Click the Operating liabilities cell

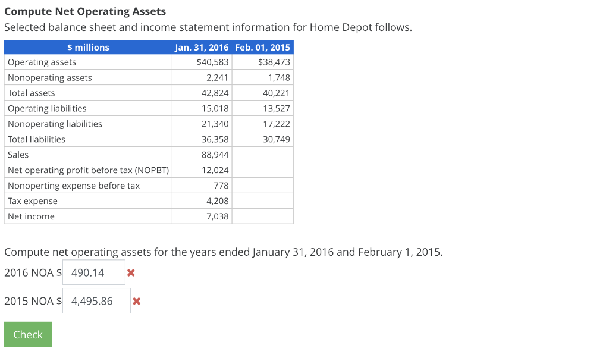(47, 108)
